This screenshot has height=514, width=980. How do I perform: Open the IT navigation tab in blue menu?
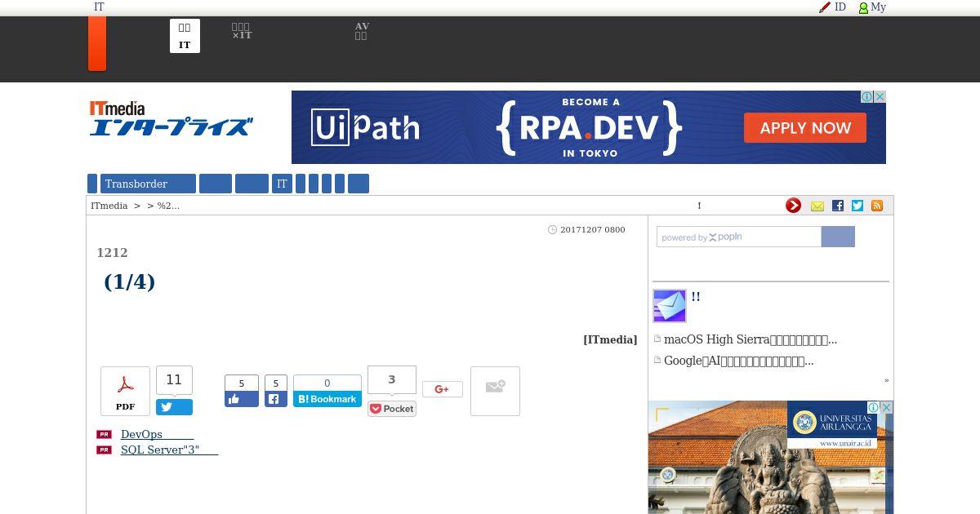[282, 184]
